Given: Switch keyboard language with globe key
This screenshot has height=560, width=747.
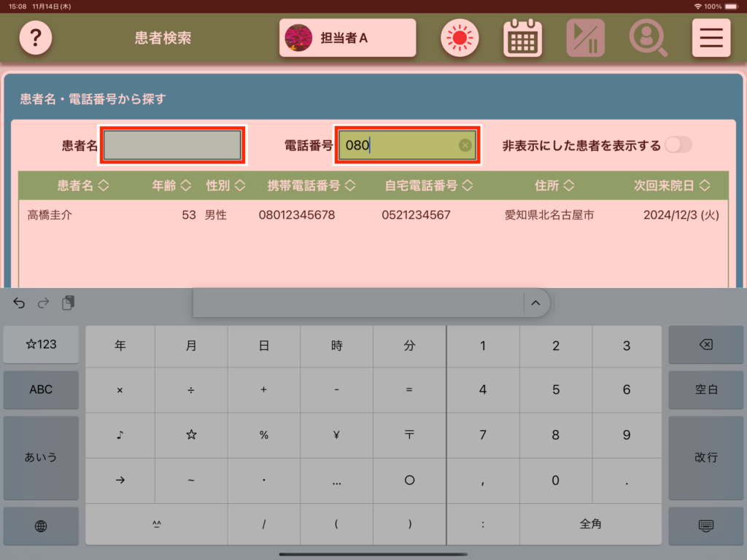Looking at the screenshot, I should coord(41,526).
